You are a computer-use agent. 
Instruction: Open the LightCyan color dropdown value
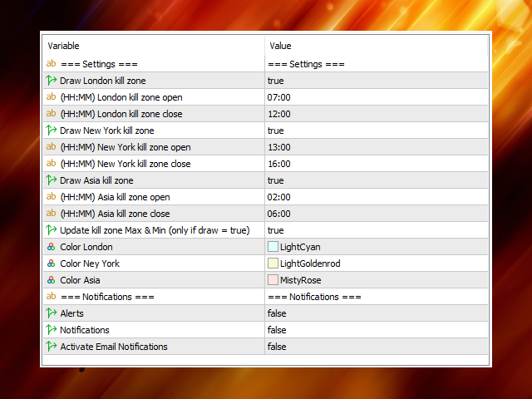(x=299, y=247)
